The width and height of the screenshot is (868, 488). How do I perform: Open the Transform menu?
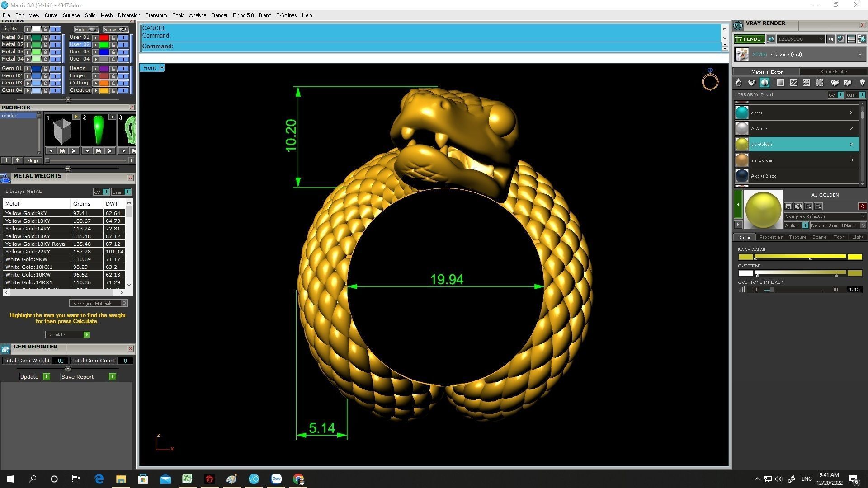156,15
